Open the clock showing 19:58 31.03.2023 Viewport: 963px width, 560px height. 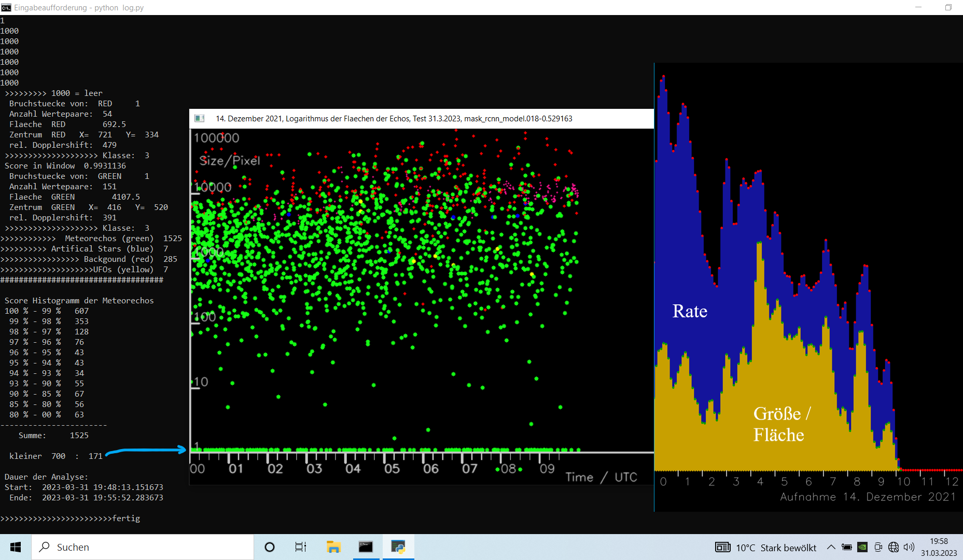pos(939,547)
